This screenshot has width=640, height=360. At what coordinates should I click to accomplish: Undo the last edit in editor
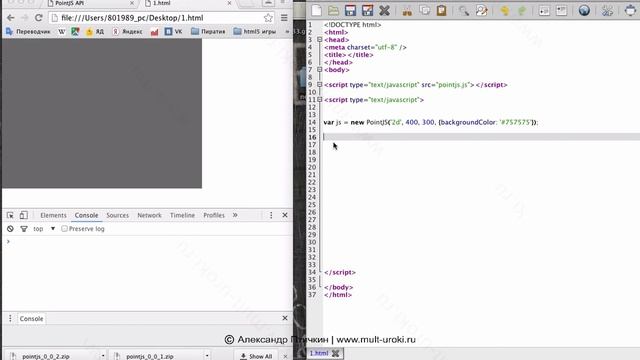pyautogui.click(x=504, y=10)
